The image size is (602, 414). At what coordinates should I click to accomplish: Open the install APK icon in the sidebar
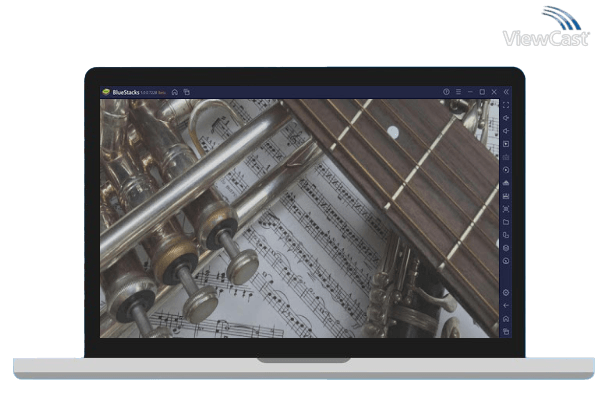[506, 196]
